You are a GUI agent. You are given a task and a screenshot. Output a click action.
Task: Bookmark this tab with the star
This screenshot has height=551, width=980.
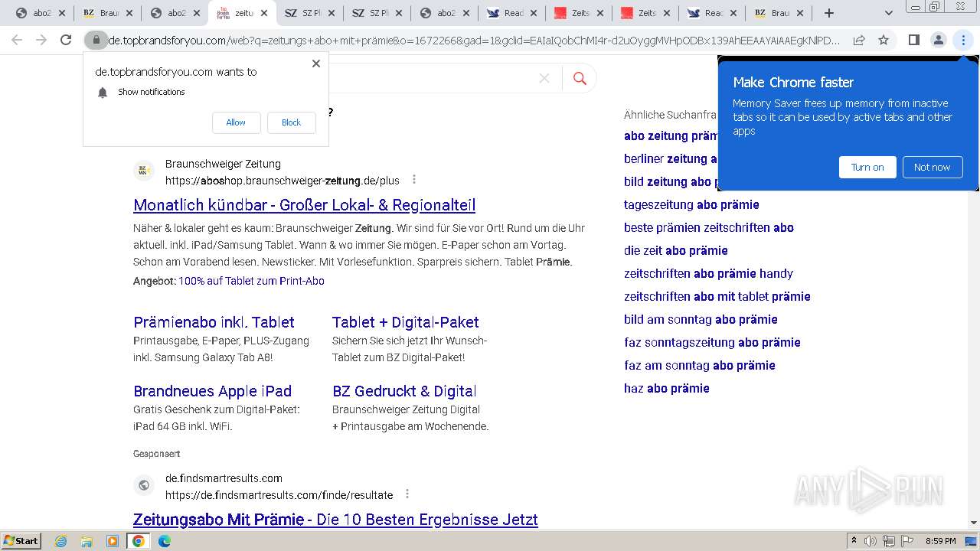884,40
